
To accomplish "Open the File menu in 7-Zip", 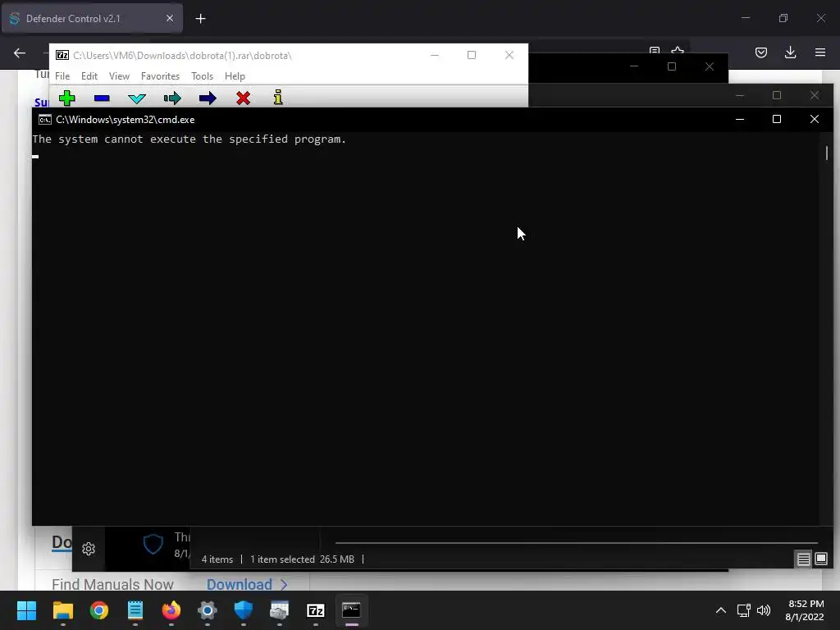I will (62, 76).
